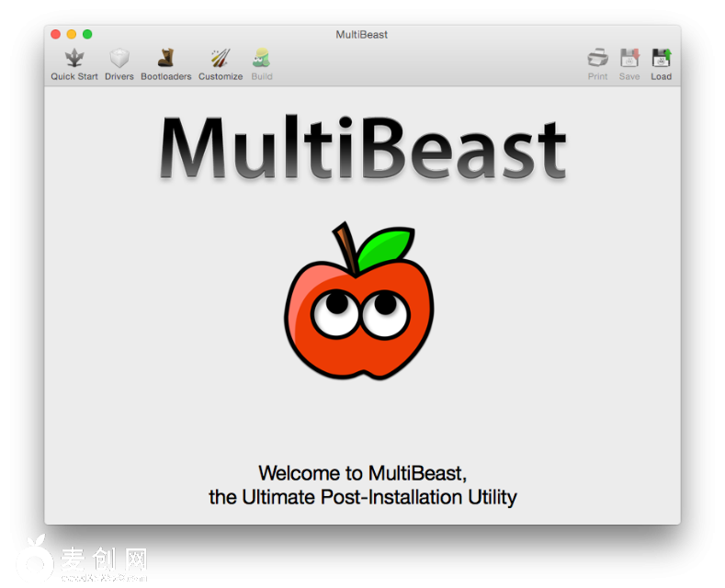
Task: Click the 麦创网 watermark text
Action: click(x=104, y=558)
